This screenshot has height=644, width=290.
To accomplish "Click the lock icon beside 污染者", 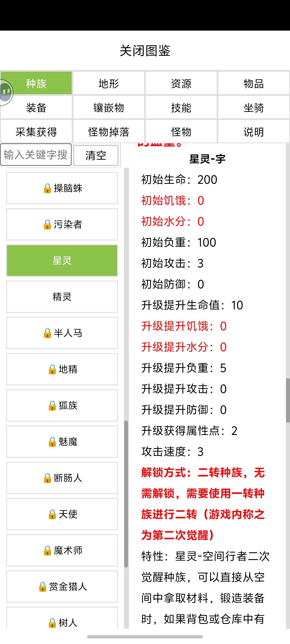I will 47,224.
